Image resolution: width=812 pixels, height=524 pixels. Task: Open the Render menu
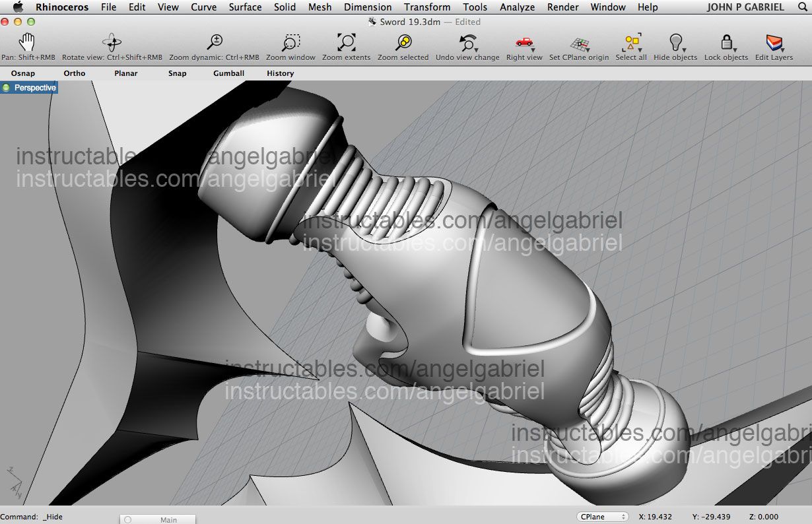pos(562,7)
